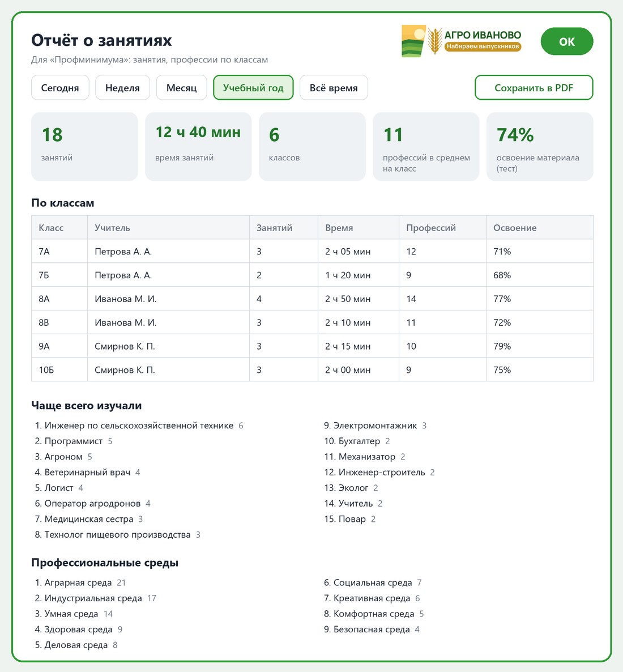
Task: Click the 74% освоение материала card
Action: 540,147
